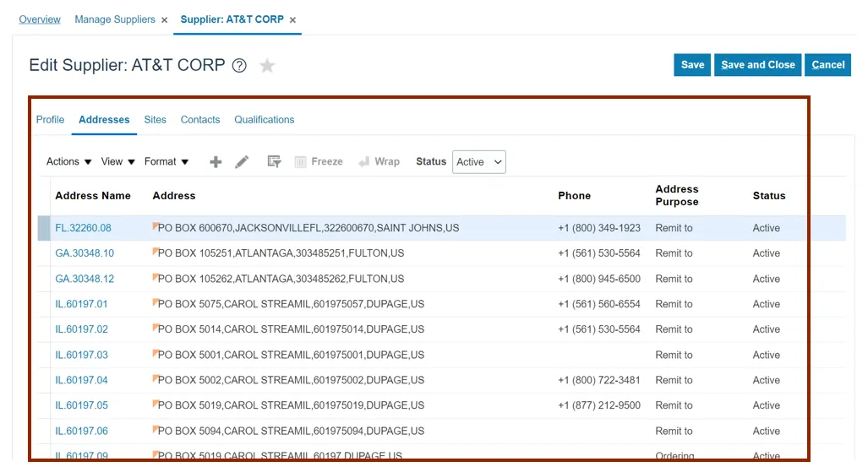Close the Manage Suppliers tab

point(164,20)
